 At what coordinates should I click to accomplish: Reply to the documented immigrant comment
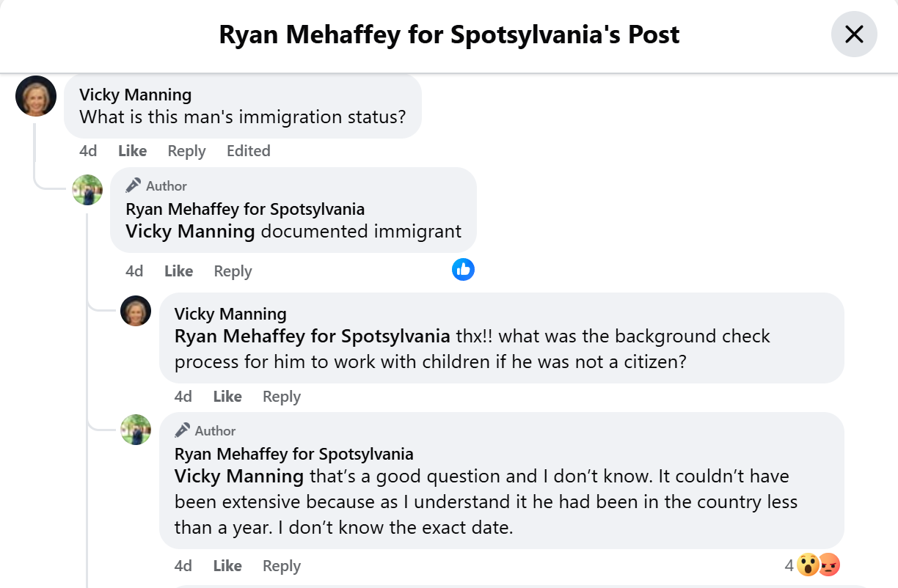pyautogui.click(x=232, y=271)
